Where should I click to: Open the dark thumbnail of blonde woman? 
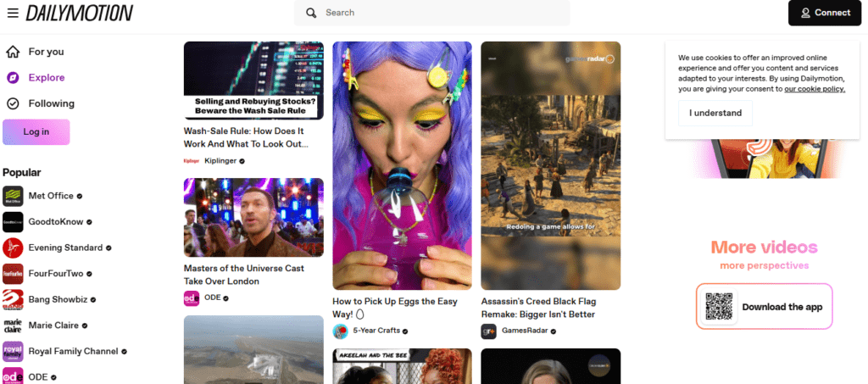pyautogui.click(x=551, y=365)
